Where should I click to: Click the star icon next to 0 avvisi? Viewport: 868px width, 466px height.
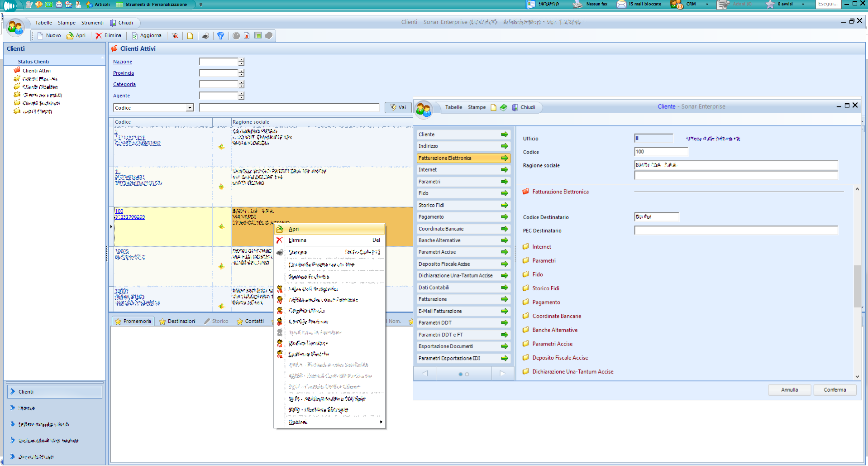pos(770,4)
